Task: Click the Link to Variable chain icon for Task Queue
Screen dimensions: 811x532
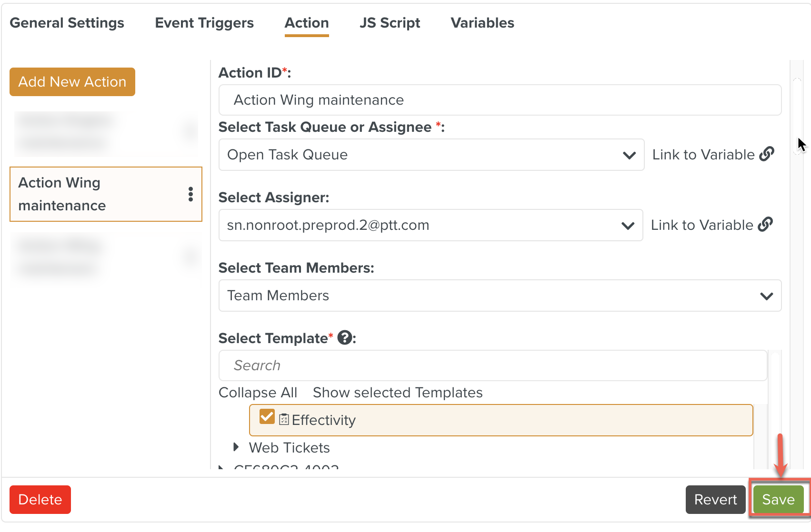Action: tap(767, 154)
